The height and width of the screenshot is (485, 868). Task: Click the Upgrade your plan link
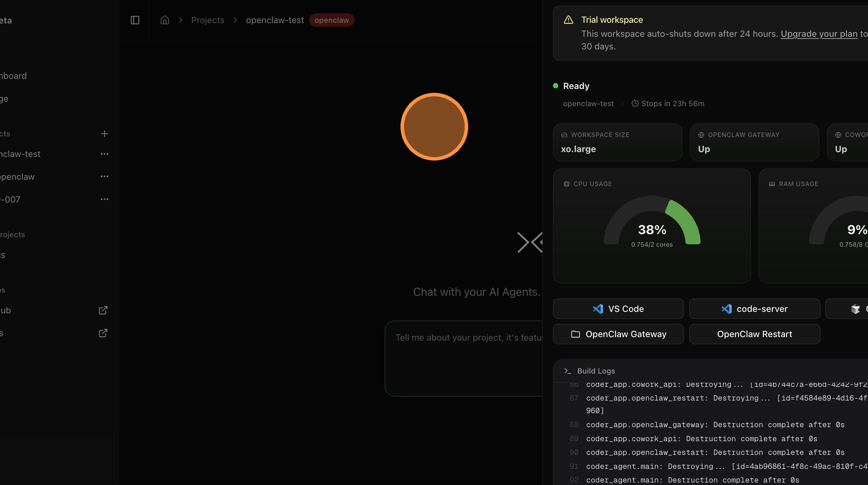click(819, 34)
